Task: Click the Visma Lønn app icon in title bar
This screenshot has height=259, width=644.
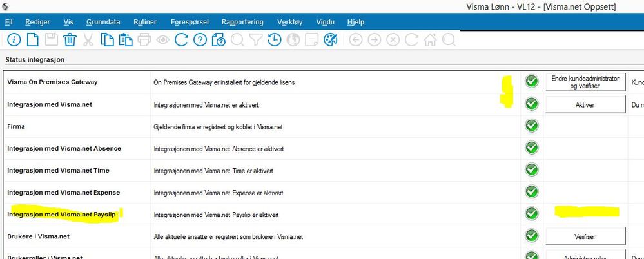Action: click(x=5, y=6)
